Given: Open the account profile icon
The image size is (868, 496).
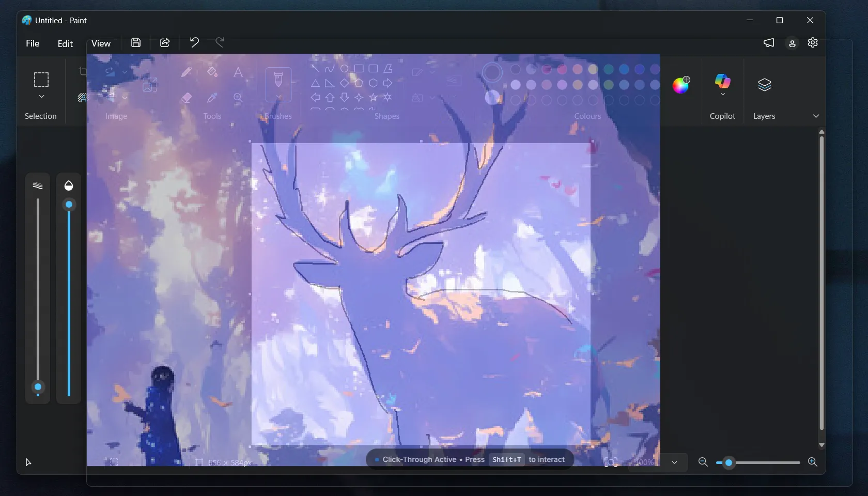Looking at the screenshot, I should click(792, 43).
